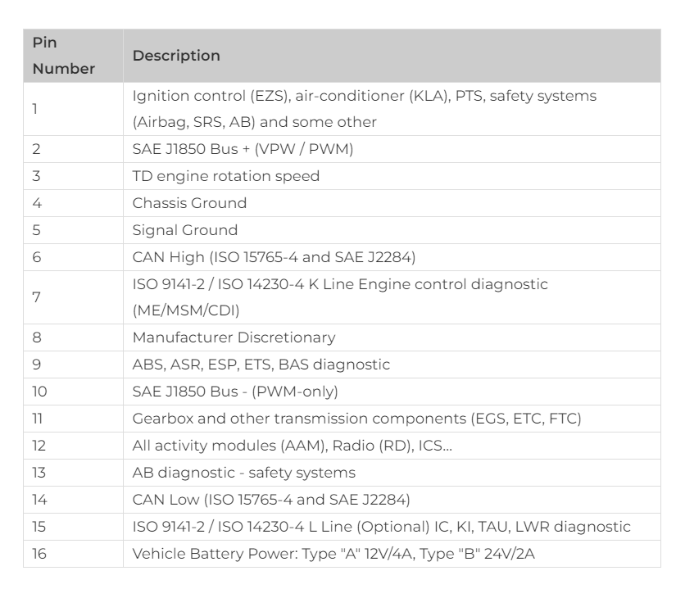Click pin number 16 cell
The width and height of the screenshot is (676, 616).
point(73,554)
